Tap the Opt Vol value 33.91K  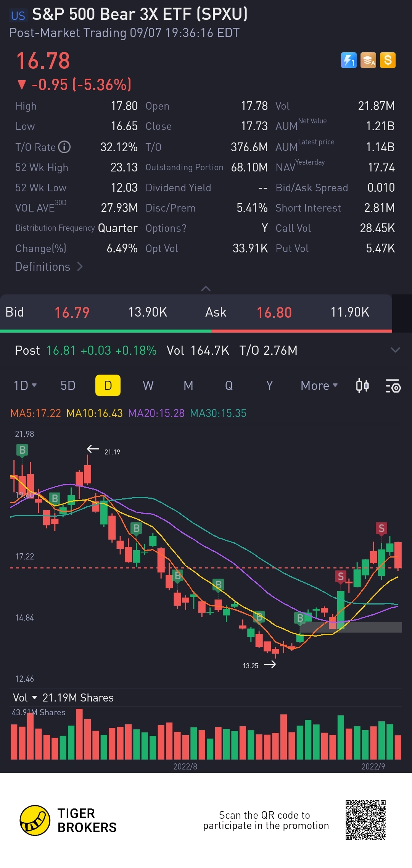(x=250, y=248)
